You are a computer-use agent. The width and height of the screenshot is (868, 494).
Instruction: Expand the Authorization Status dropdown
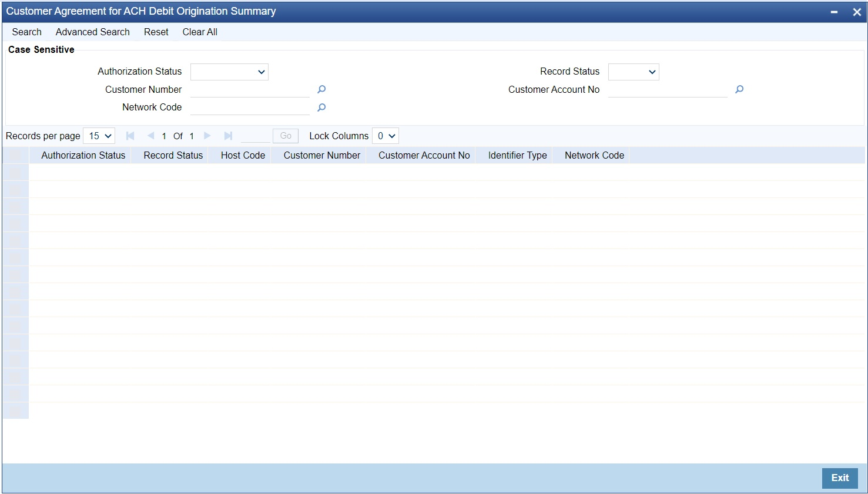(229, 72)
